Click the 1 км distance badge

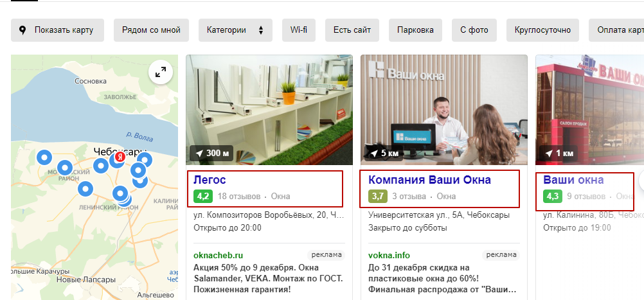[x=559, y=154]
